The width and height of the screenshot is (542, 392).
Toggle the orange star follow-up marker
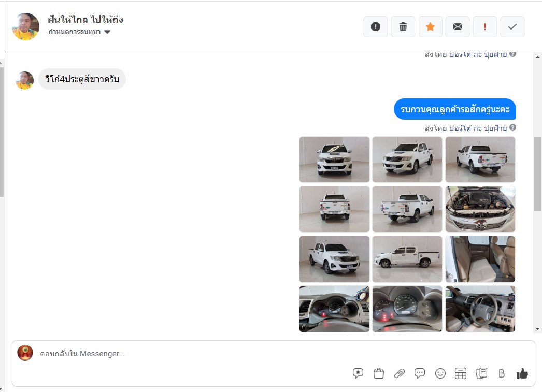click(430, 26)
